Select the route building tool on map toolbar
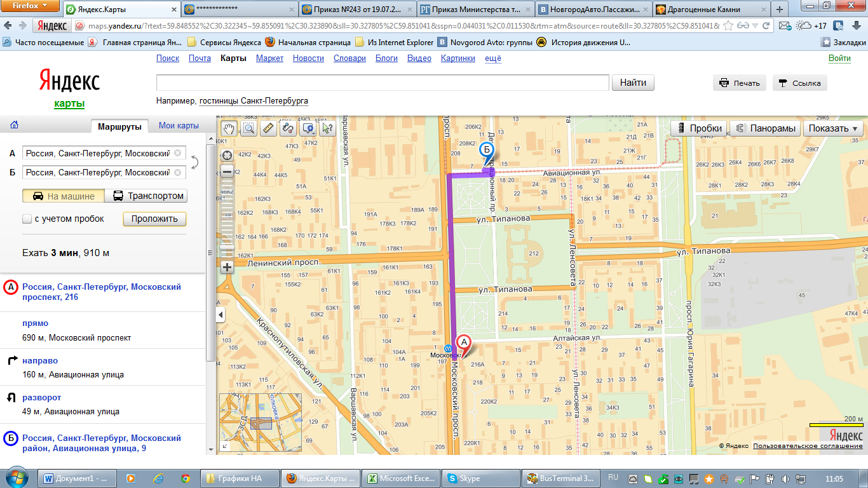Image resolution: width=868 pixels, height=488 pixels. coord(288,128)
